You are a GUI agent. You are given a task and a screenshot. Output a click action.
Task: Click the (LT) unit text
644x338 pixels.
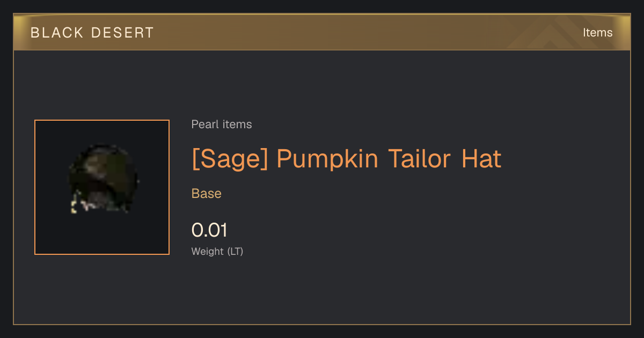pyautogui.click(x=236, y=251)
